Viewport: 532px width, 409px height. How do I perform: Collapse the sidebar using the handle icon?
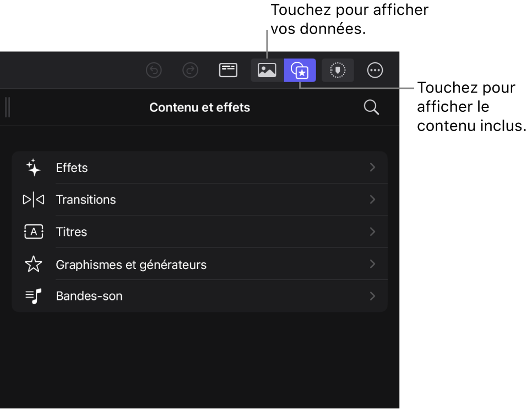click(x=8, y=107)
